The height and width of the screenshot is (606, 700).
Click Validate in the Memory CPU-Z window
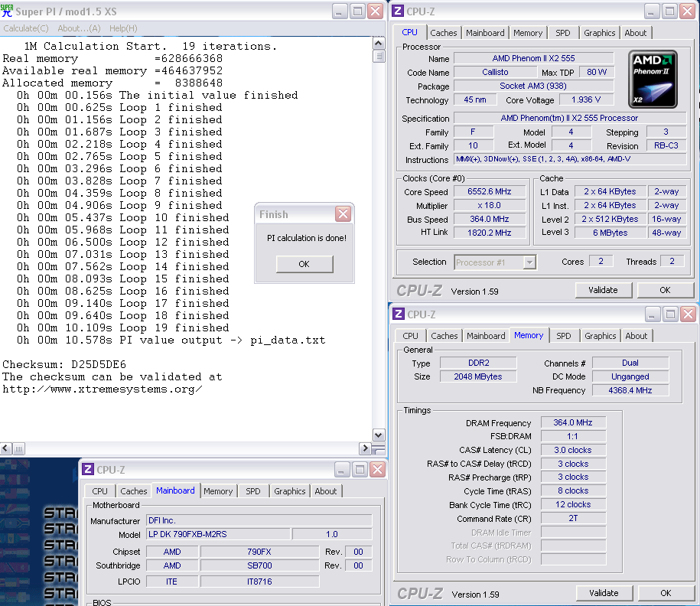604,593
